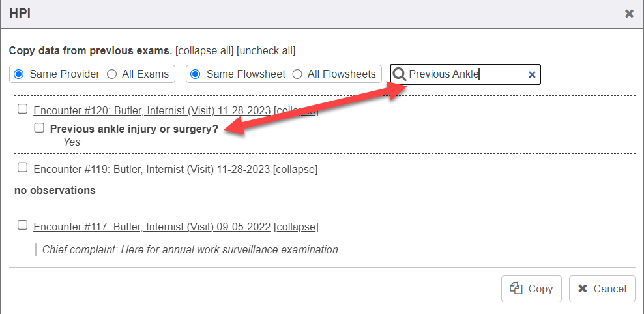Screen dimensions: 644x314
Task: Tick the Previous ankle injury checkbox
Action: point(39,128)
